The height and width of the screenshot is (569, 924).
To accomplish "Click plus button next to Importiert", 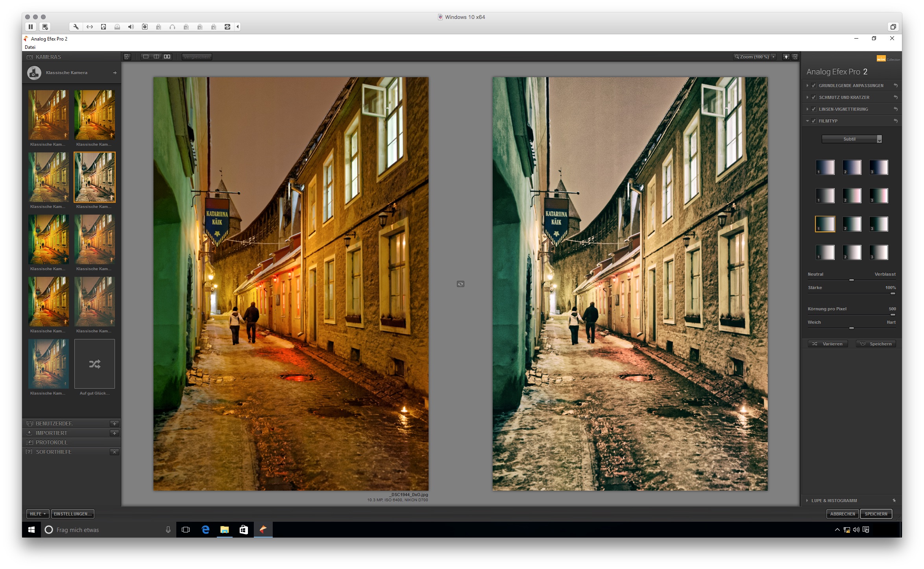I will pos(115,433).
